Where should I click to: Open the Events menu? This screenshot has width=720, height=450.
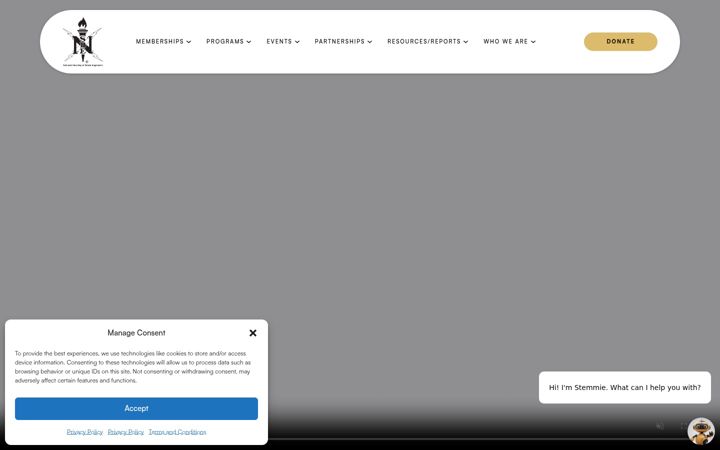point(279,41)
